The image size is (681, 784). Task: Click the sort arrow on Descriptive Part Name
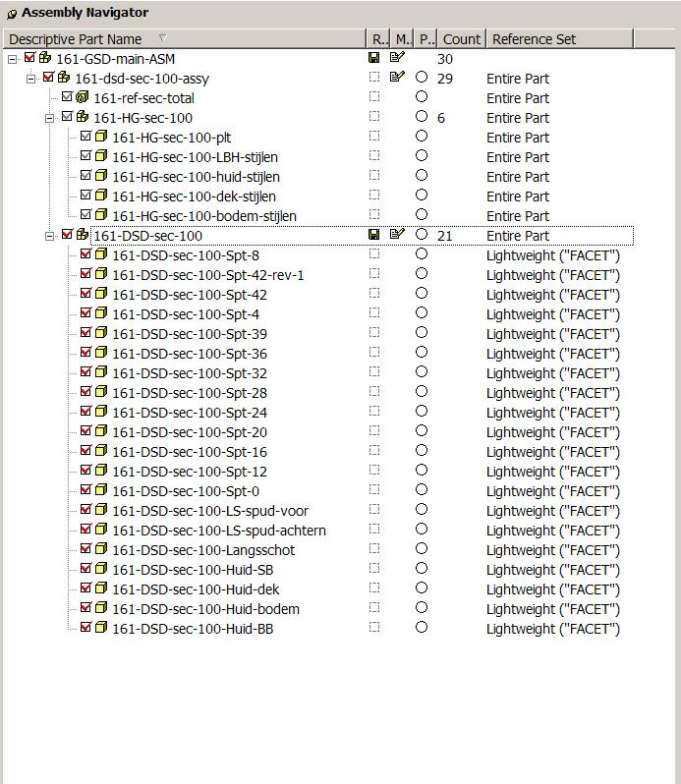pos(162,38)
